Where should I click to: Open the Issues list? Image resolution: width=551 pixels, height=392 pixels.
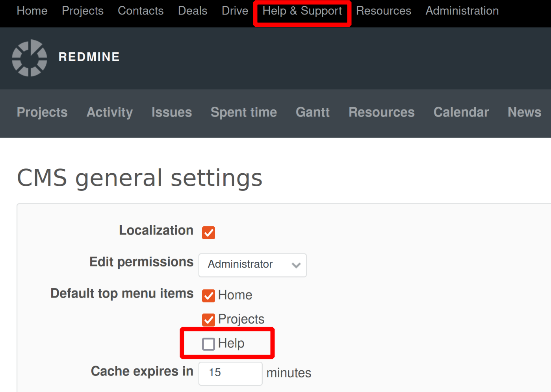pos(171,113)
